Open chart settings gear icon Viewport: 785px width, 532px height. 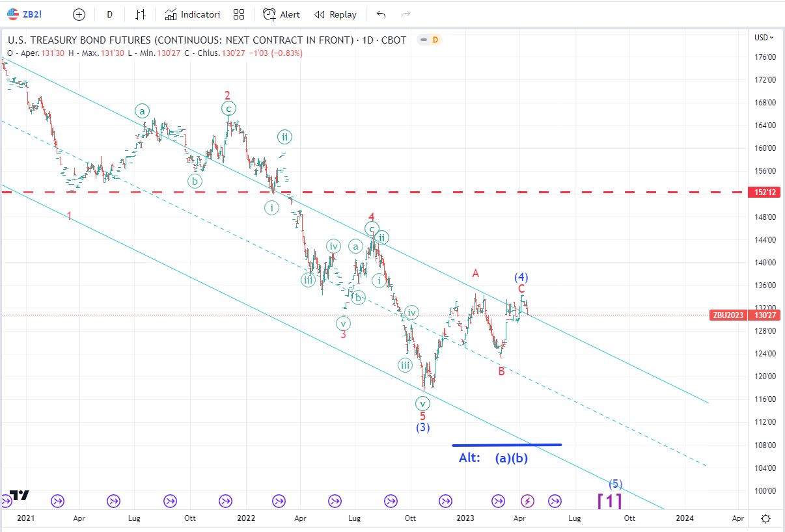[766, 518]
